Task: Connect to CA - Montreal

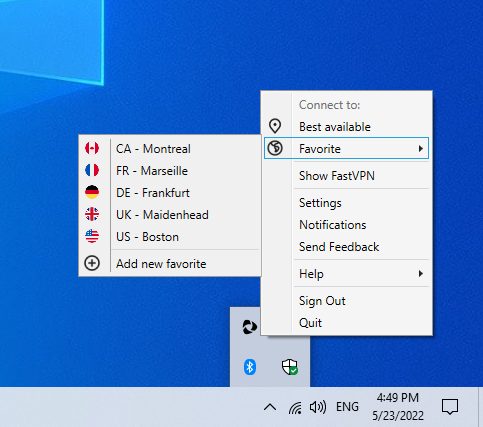Action: (170, 149)
